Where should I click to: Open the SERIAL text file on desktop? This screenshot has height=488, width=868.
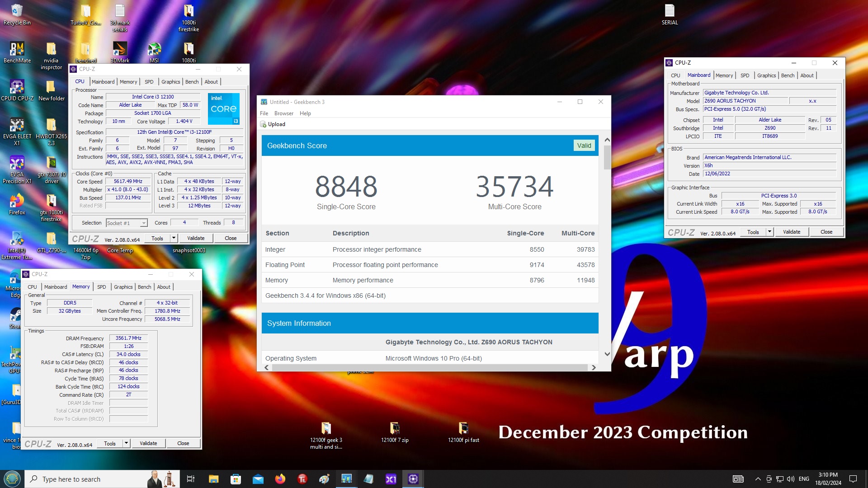[670, 15]
